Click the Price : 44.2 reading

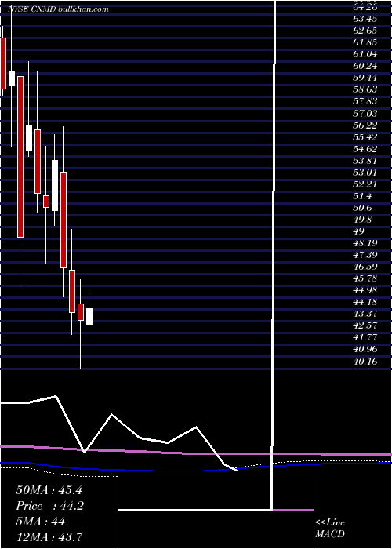coord(49,506)
